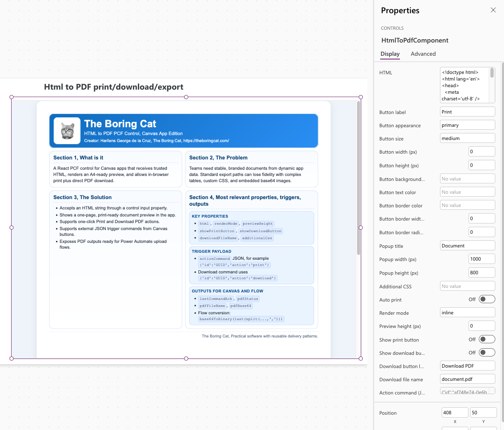
Task: Edit the Download file name field
Action: click(468, 379)
